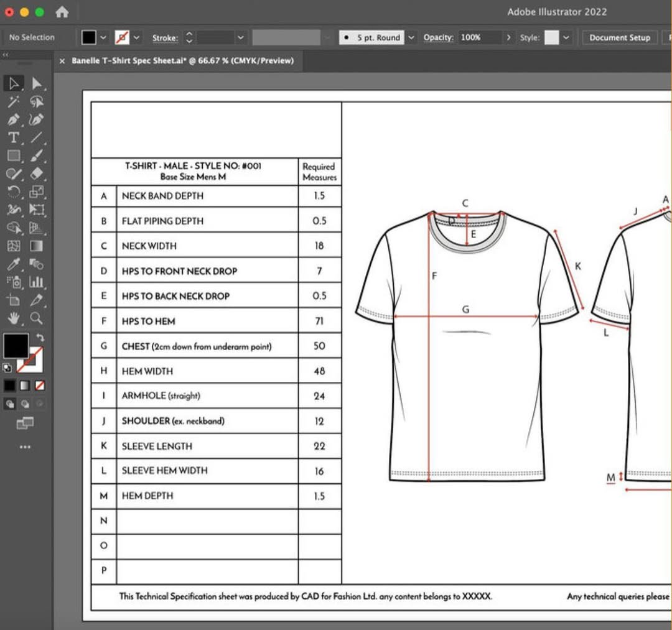
Task: Pick the Eraser tool
Action: [36, 174]
